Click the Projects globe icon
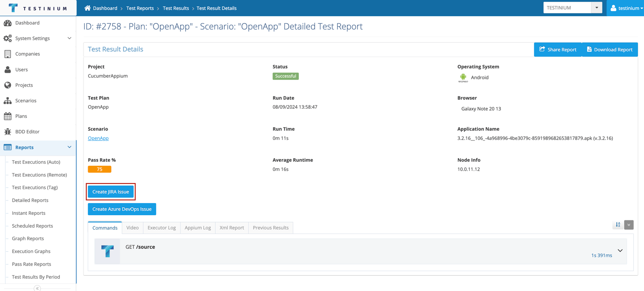This screenshot has height=291, width=644. click(8, 85)
